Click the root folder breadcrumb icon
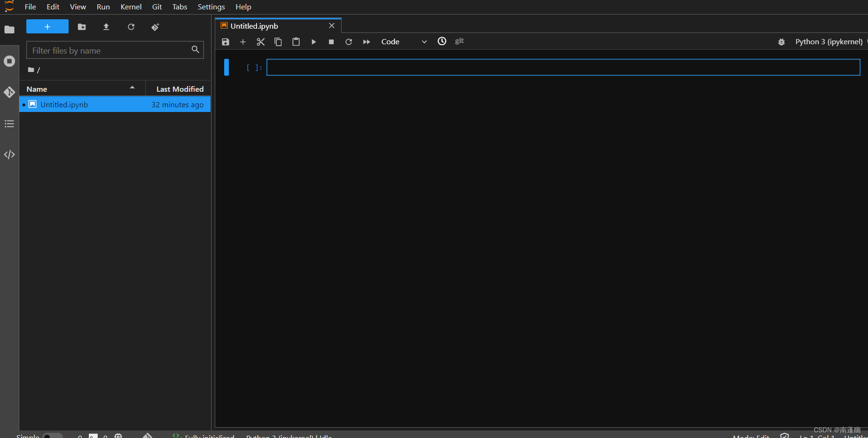 31,70
